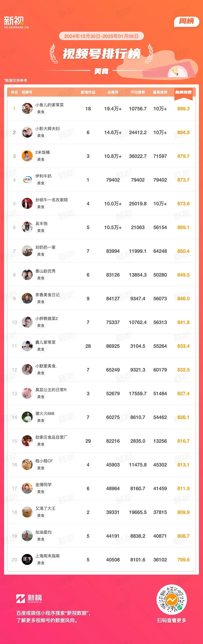Click the 臭屁公主的日常R pink avatar

click(27, 393)
